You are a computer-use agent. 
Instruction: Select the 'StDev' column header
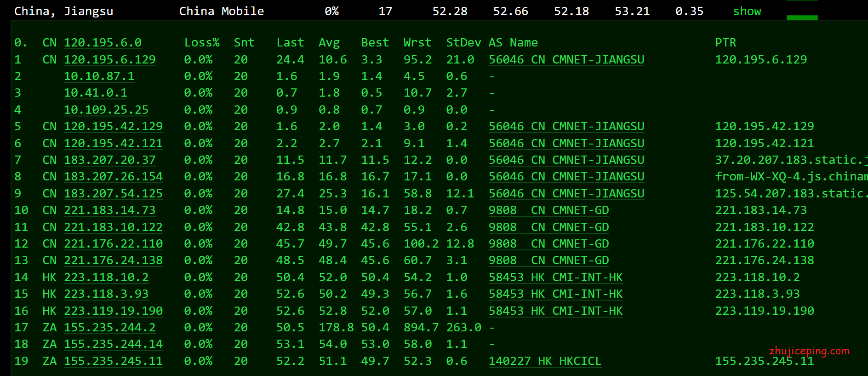463,43
